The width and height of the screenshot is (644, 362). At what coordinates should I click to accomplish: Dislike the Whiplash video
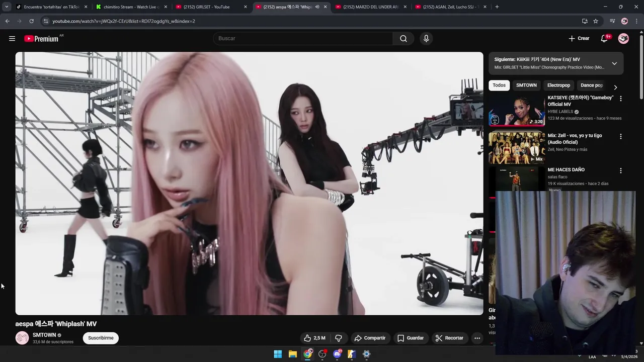pyautogui.click(x=339, y=338)
